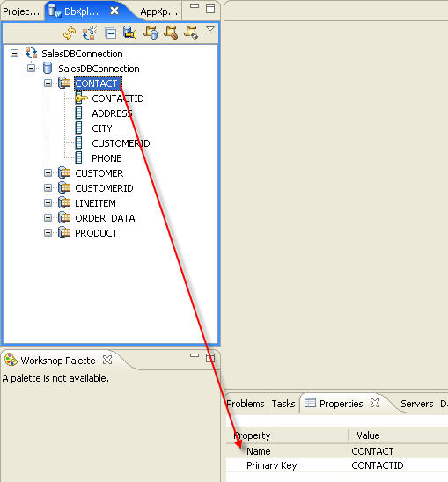
Task: Expand the CUSTOMER table node
Action: [x=48, y=172]
